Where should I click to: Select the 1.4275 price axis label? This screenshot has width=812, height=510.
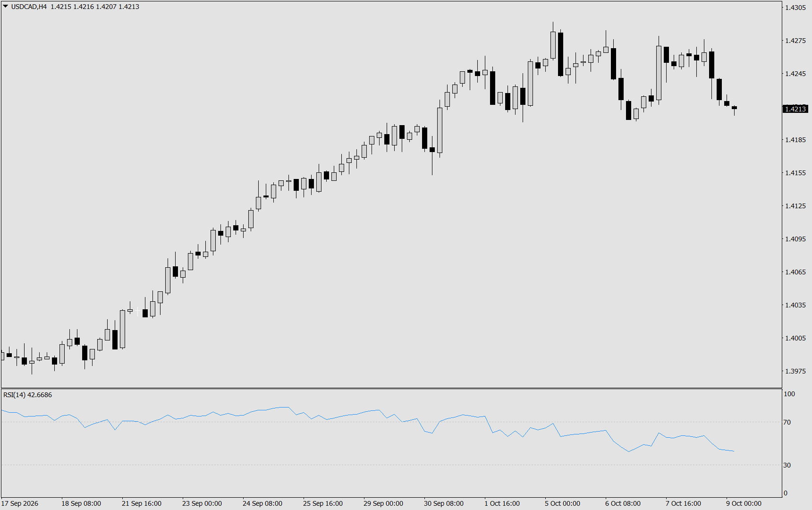pos(795,41)
